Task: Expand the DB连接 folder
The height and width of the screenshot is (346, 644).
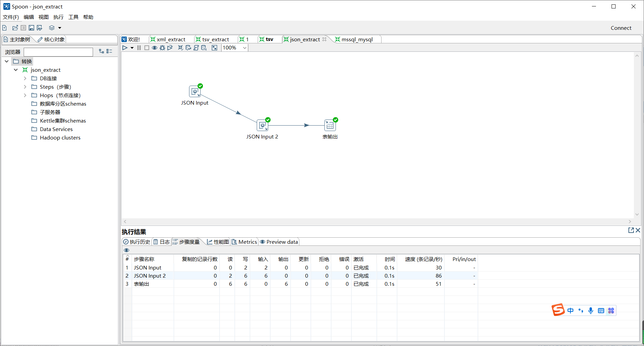Action: tap(25, 78)
